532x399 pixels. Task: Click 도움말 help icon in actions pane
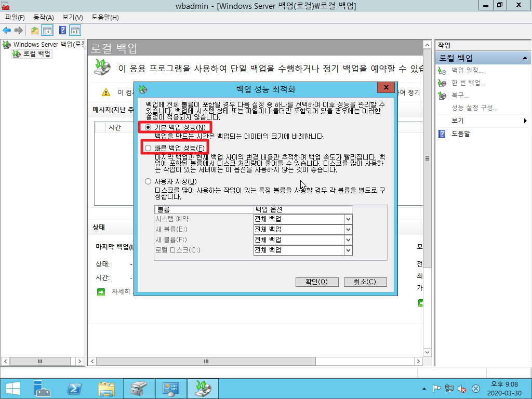click(x=442, y=134)
